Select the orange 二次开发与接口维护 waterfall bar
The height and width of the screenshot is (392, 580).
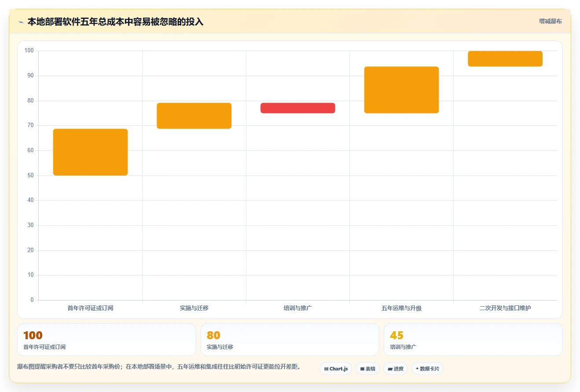505,59
